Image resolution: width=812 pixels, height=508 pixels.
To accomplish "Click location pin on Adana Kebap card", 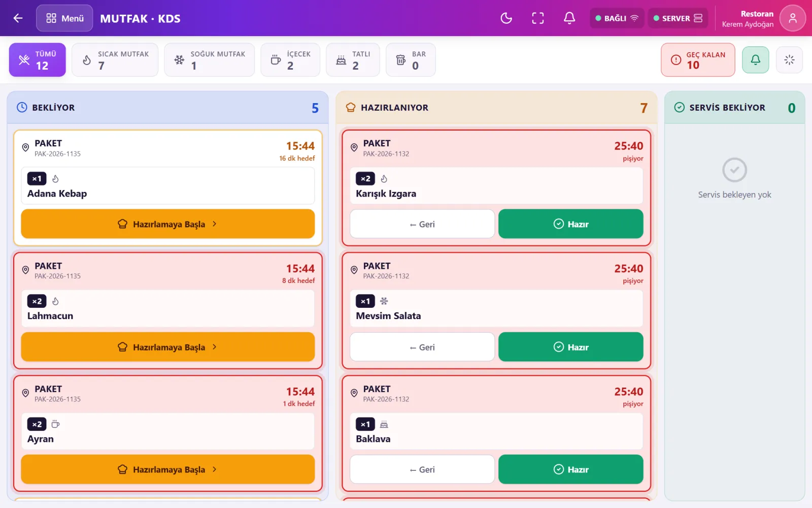I will tap(25, 147).
